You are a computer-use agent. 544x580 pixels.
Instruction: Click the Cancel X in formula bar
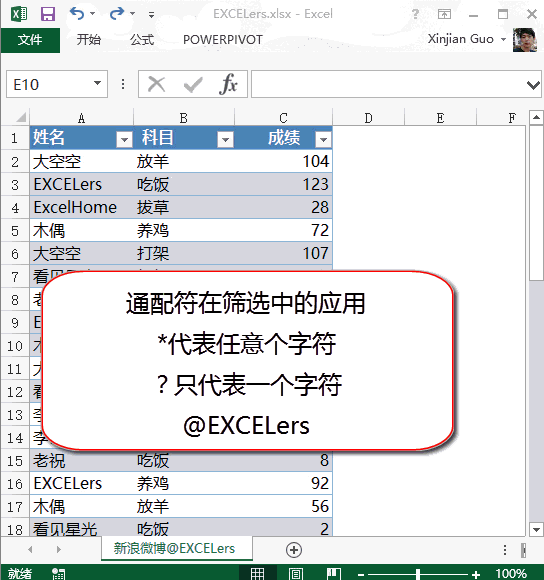(156, 84)
